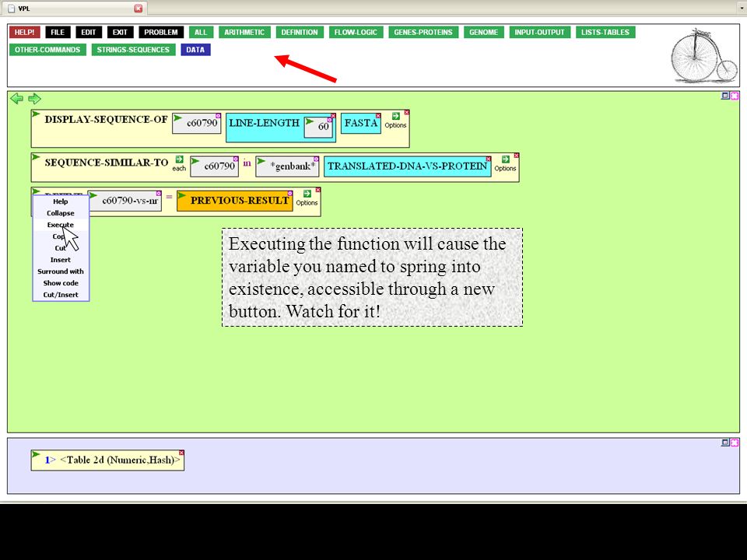Open the ARITHMETIC palette
Viewport: 747px width, 560px height.
[x=244, y=32]
